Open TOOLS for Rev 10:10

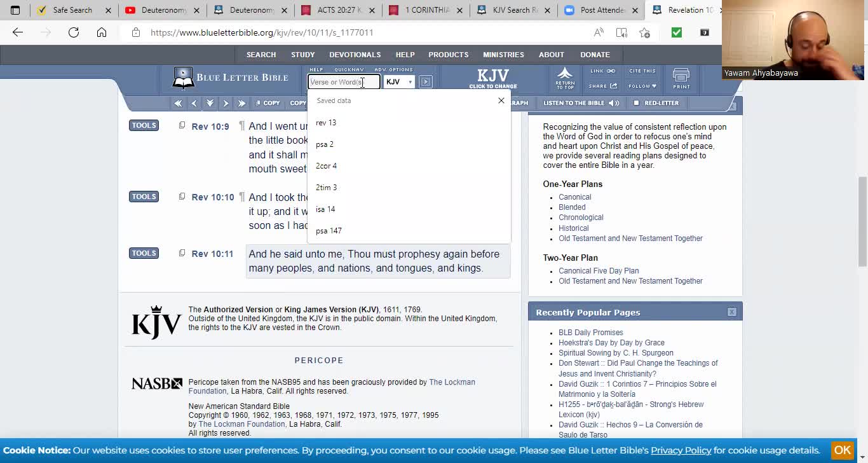pos(144,197)
